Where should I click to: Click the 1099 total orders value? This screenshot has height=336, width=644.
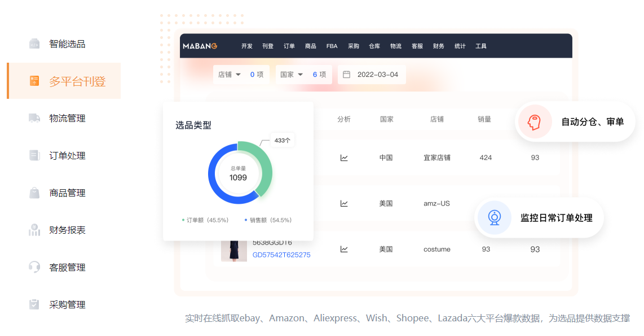tap(238, 178)
